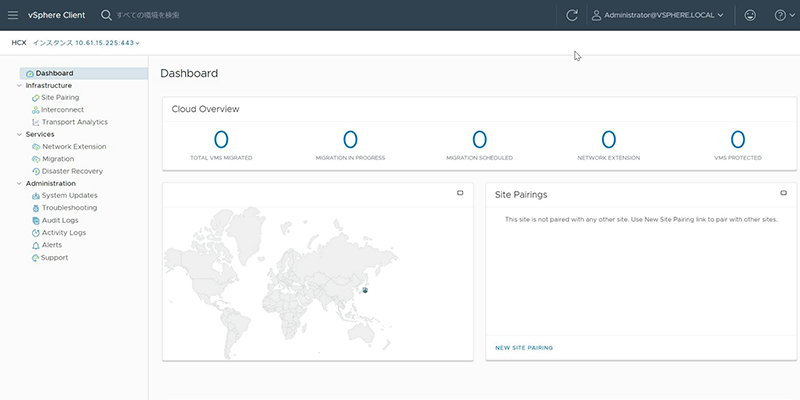The image size is (800, 400).
Task: Open the hamburger navigation menu
Action: pos(13,15)
